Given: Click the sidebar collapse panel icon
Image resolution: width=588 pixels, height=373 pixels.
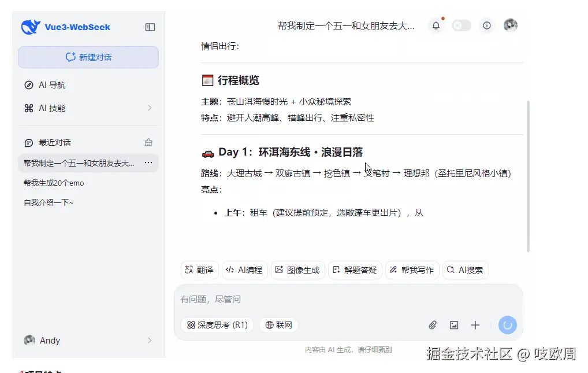Looking at the screenshot, I should 150,27.
